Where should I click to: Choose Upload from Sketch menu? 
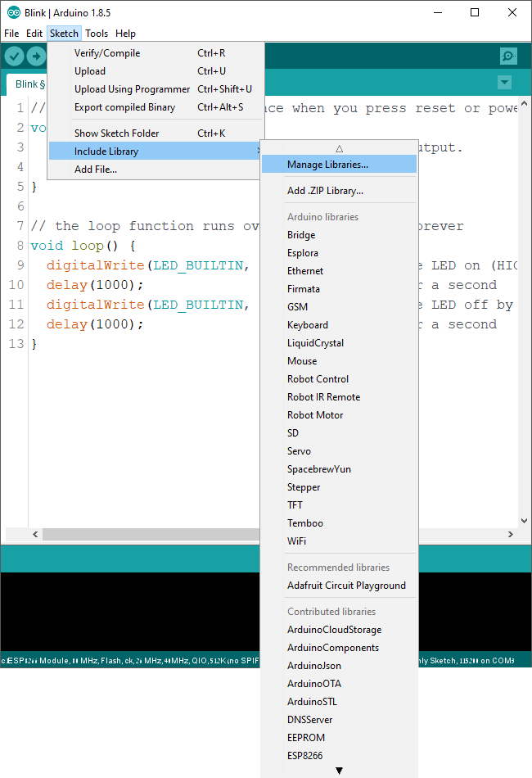(156, 71)
